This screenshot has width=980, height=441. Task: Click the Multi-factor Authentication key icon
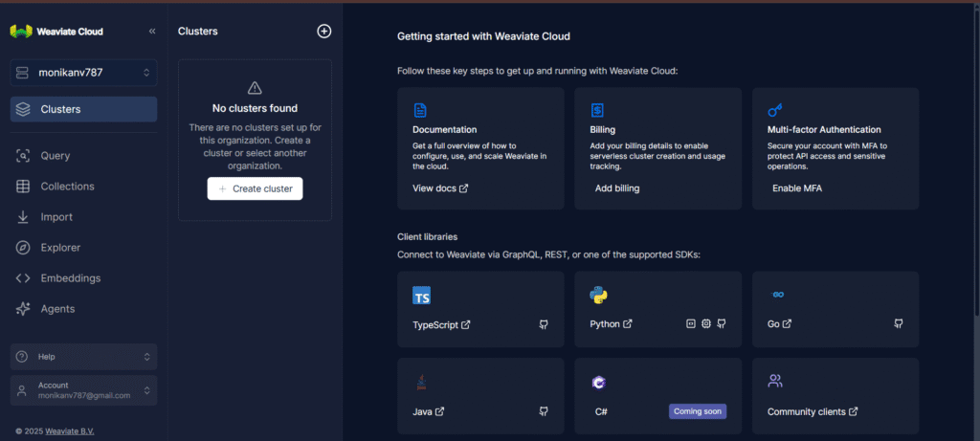pyautogui.click(x=775, y=110)
